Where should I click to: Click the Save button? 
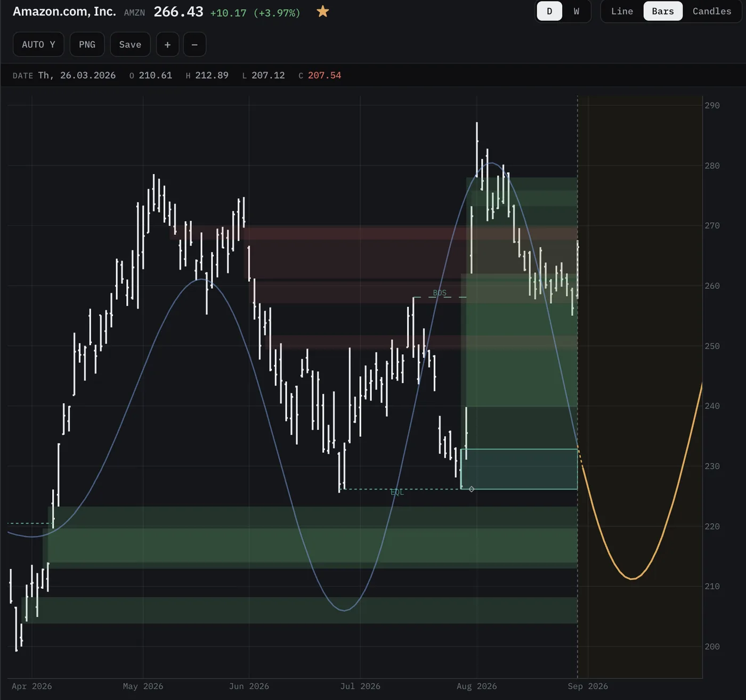[x=130, y=44]
